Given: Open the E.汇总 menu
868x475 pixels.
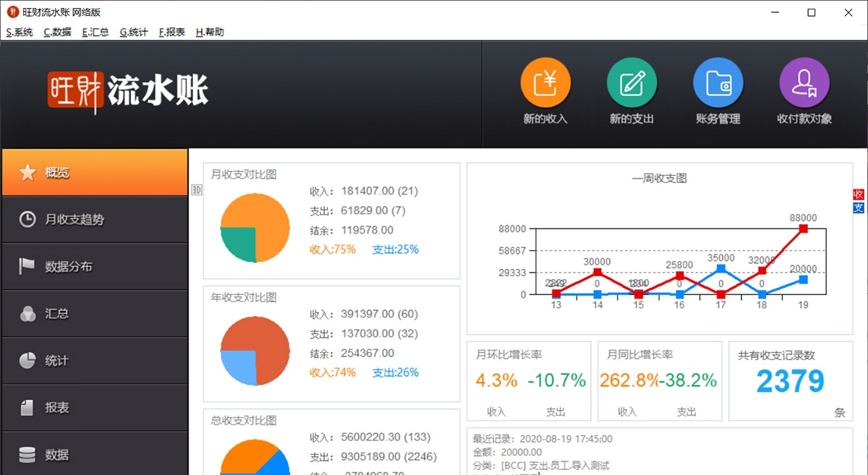Looking at the screenshot, I should (95, 33).
